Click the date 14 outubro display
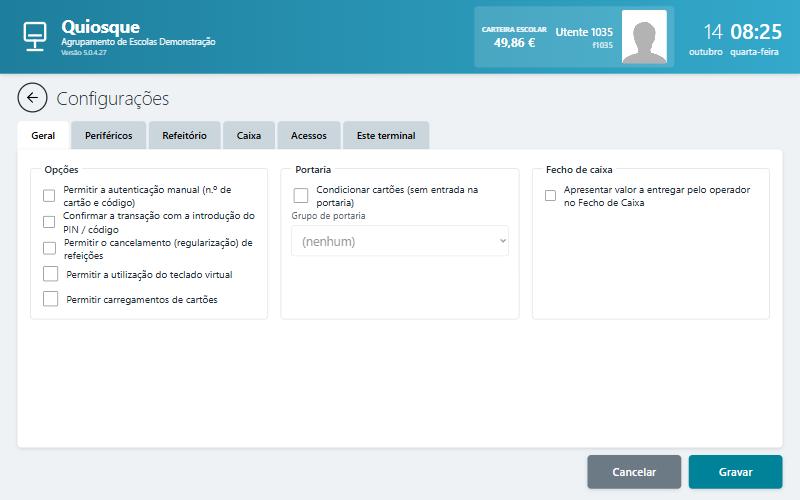This screenshot has height=500, width=800. (707, 39)
